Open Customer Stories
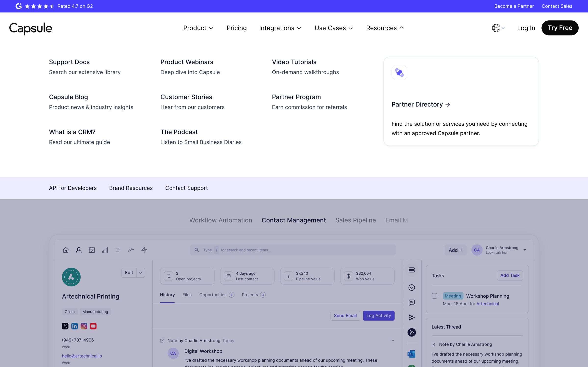Image resolution: width=588 pixels, height=367 pixels. (x=186, y=97)
